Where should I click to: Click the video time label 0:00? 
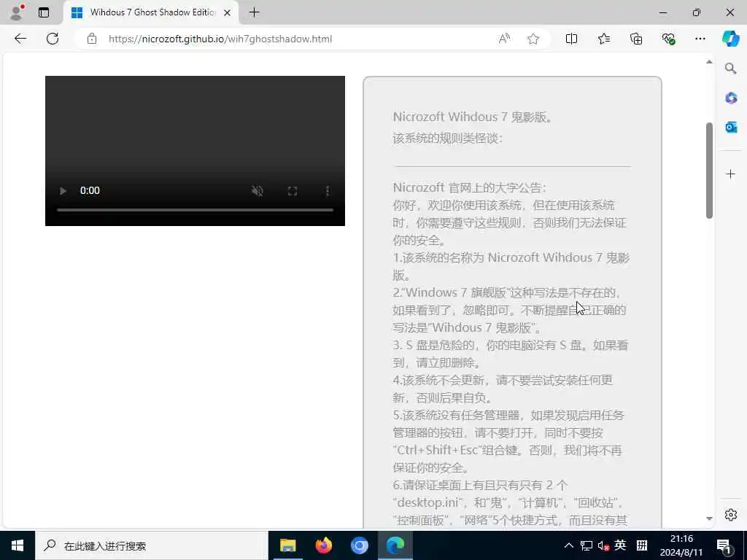click(x=90, y=190)
